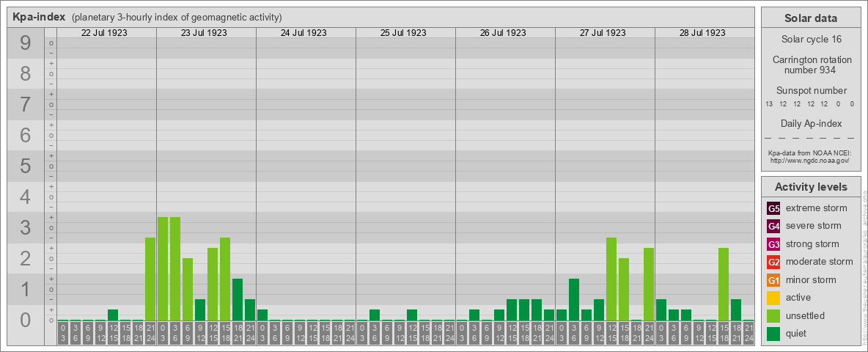Click the '18 21' time label under 26 Jul
The image size is (868, 352).
coord(537,334)
